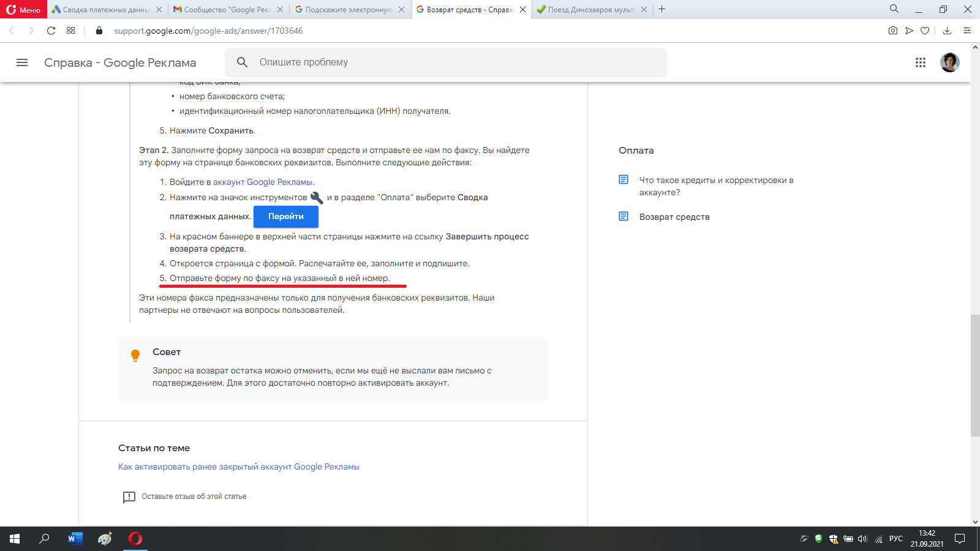Click the tab search magnifier icon

[894, 9]
